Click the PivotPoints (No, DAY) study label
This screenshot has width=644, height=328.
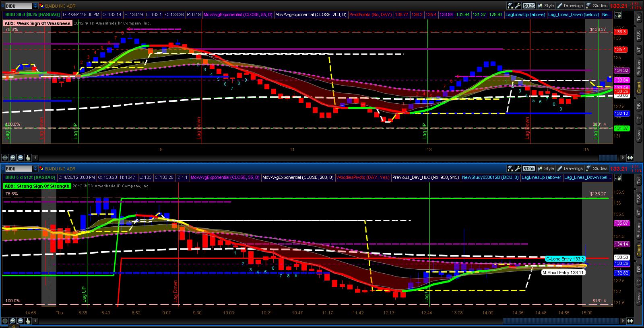[370, 15]
